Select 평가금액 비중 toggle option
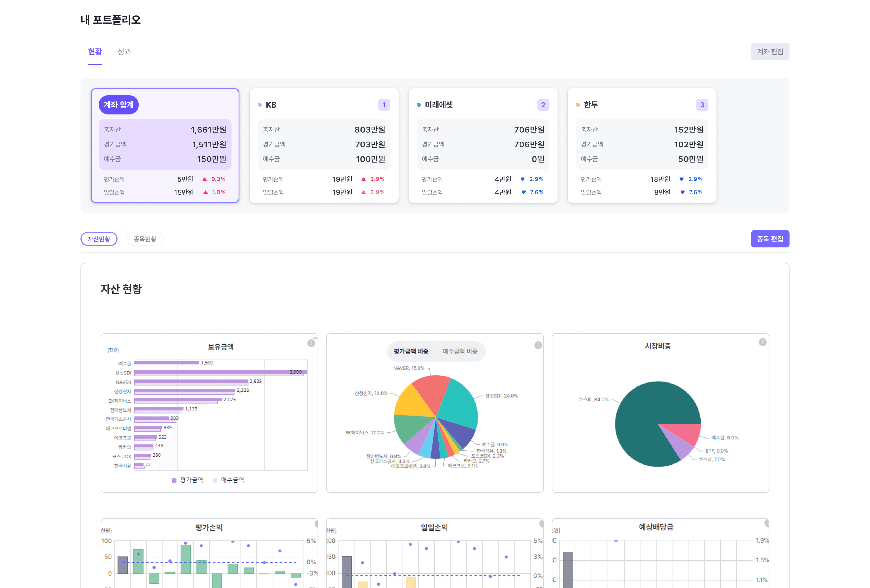The image size is (870, 588). click(411, 351)
